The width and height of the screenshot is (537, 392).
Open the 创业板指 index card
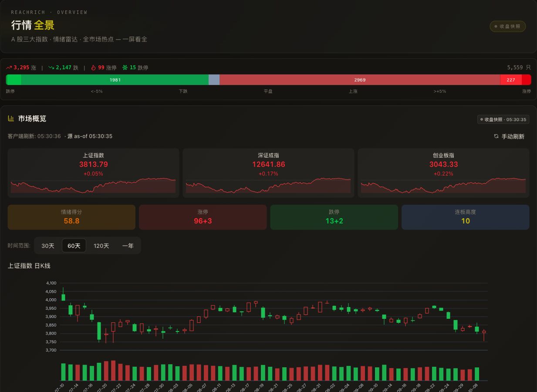coord(443,173)
